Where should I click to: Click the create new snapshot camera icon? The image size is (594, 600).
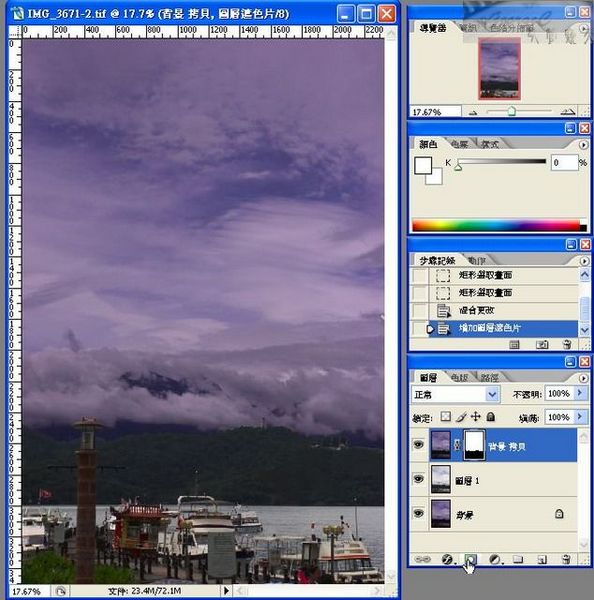[x=542, y=345]
